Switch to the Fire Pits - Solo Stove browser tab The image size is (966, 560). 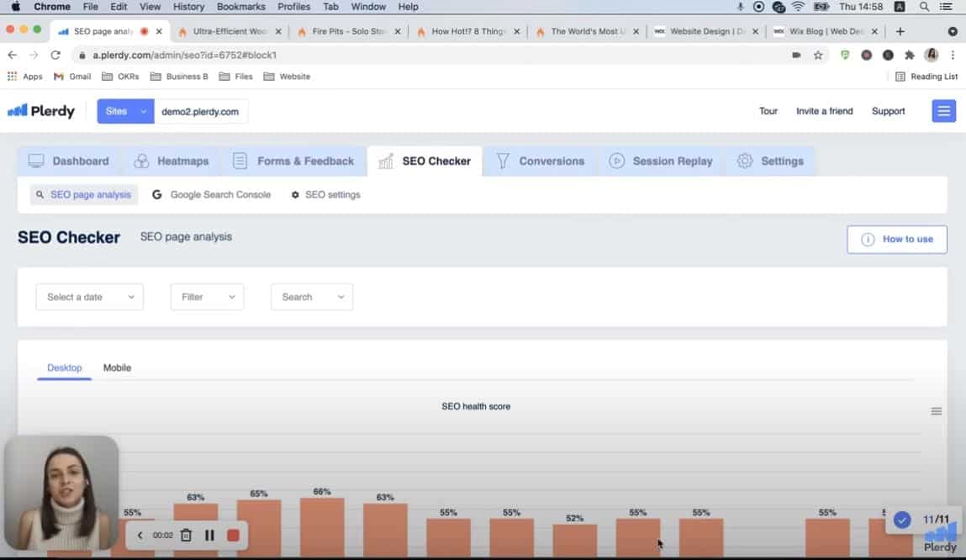(x=349, y=31)
